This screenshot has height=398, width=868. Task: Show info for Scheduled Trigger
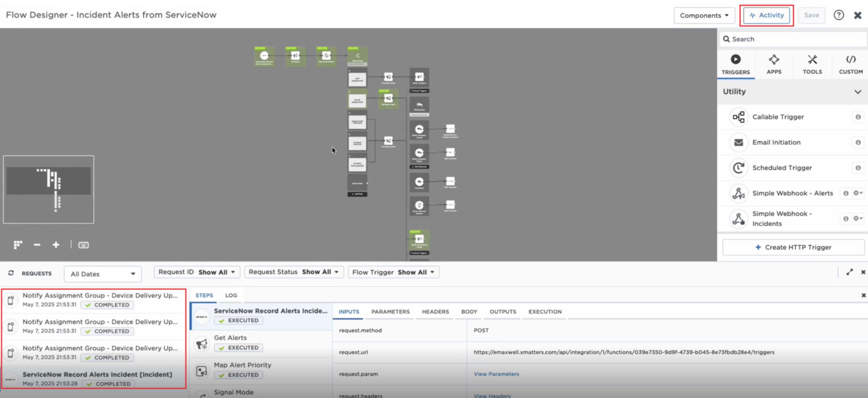858,168
